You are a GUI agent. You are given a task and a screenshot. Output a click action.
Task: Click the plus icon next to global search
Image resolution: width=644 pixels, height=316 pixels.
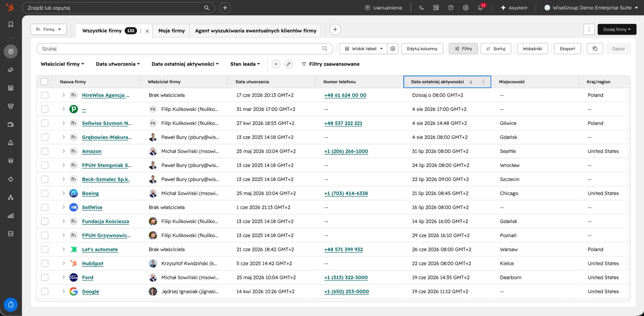point(225,8)
